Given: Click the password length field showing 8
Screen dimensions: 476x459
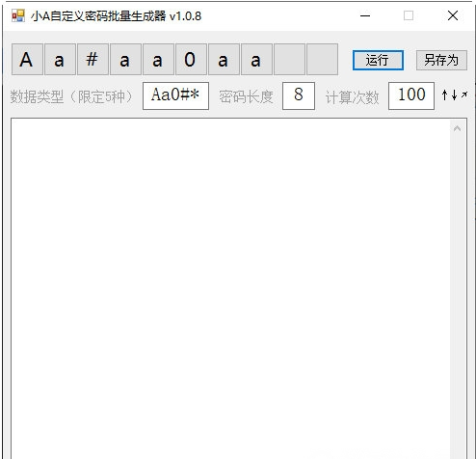Looking at the screenshot, I should (299, 95).
